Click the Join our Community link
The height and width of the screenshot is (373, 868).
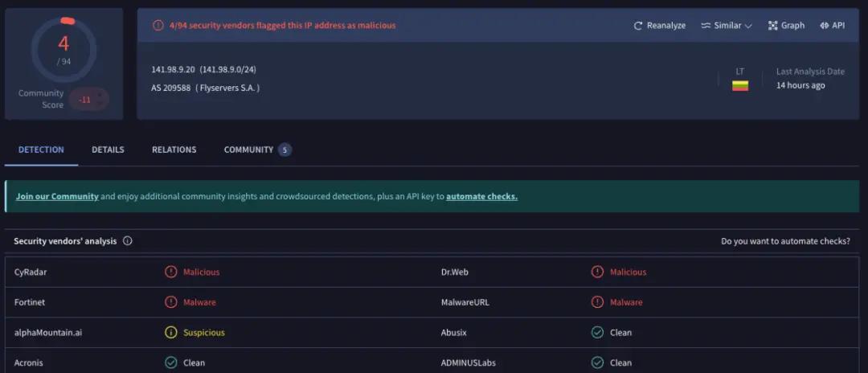(x=57, y=197)
